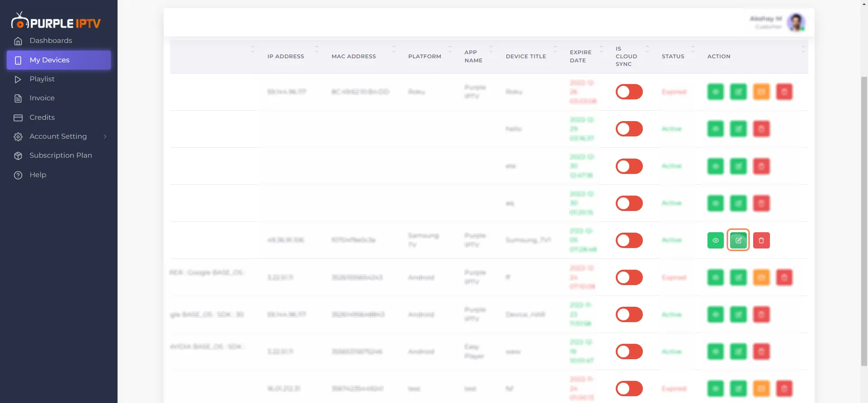Sort table by Device Title arrows
868x403 pixels.
click(555, 49)
